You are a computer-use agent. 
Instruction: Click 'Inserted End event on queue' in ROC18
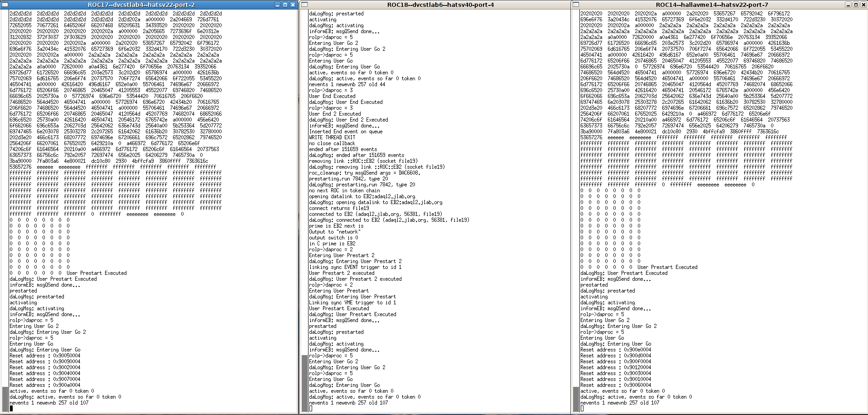(x=346, y=132)
